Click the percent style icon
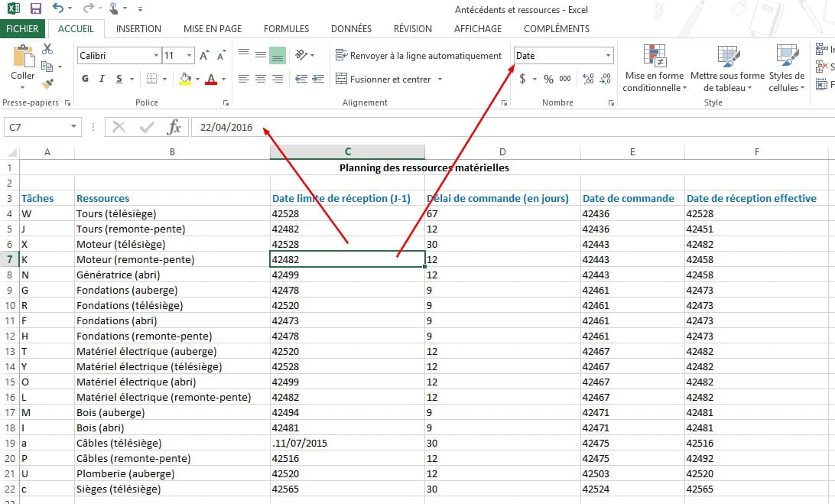Screen dimensions: 835x504 pyautogui.click(x=548, y=79)
